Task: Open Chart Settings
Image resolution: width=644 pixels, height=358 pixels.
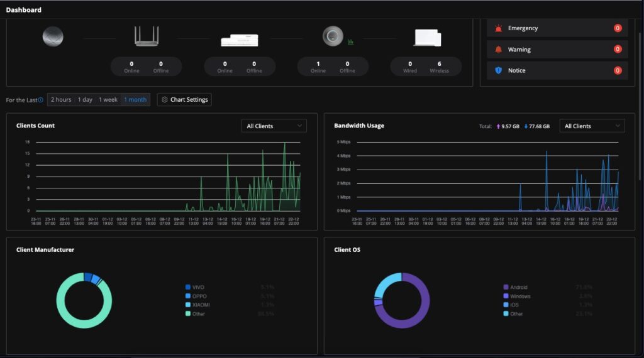Action: (x=184, y=100)
